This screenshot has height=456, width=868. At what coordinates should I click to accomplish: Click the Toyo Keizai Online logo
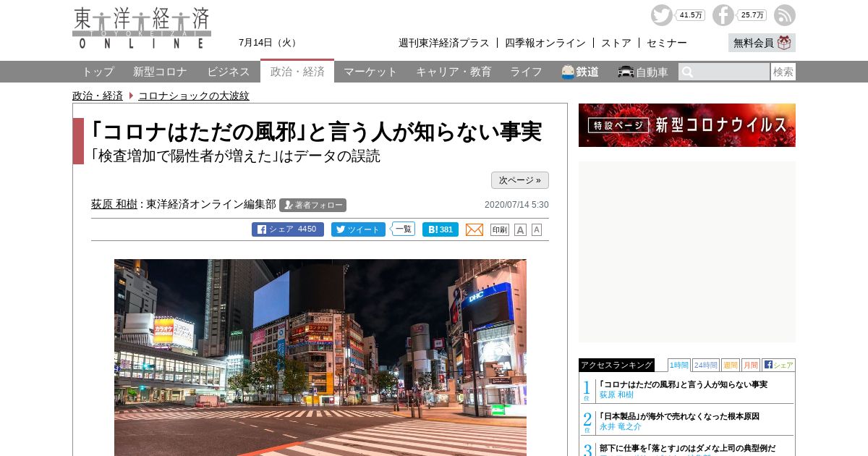[x=142, y=28]
